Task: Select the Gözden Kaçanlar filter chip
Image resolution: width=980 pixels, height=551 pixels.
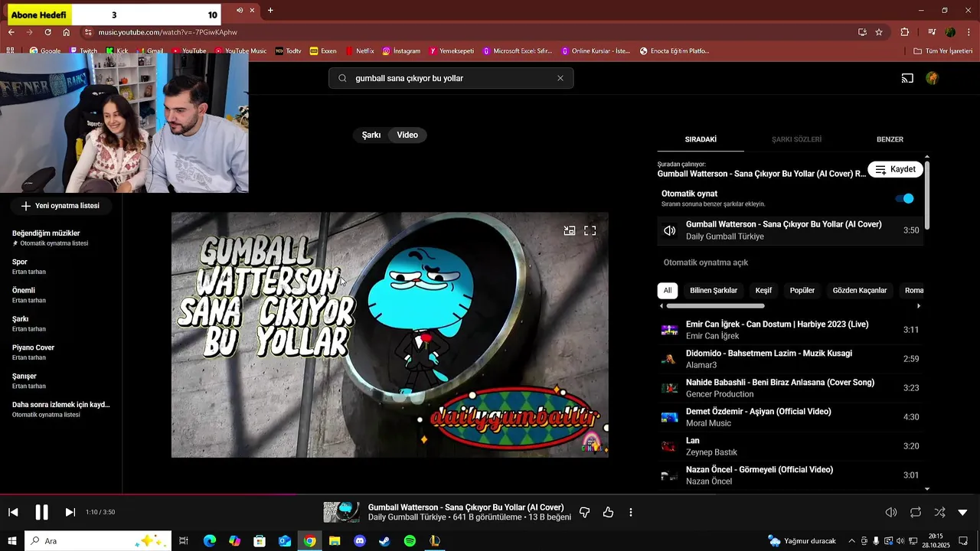Action: [860, 290]
